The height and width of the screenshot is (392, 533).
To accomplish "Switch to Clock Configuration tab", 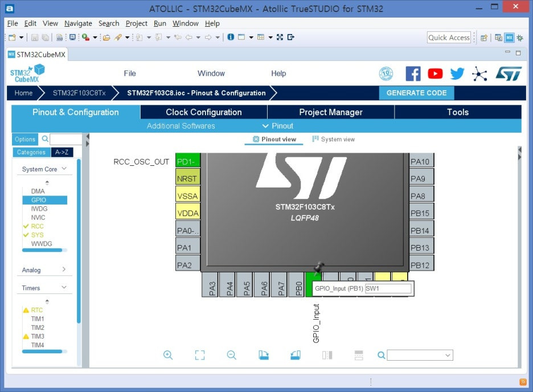I will (x=204, y=112).
